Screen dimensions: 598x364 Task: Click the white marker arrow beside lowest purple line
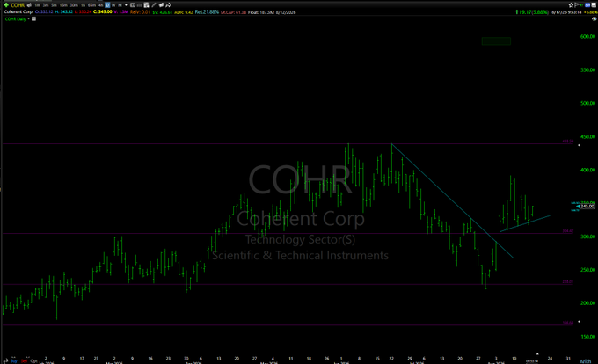tap(579, 322)
